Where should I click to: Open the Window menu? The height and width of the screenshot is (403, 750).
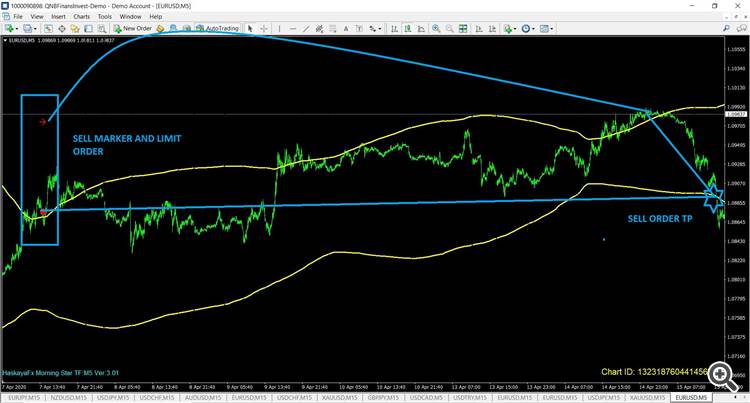[130, 16]
